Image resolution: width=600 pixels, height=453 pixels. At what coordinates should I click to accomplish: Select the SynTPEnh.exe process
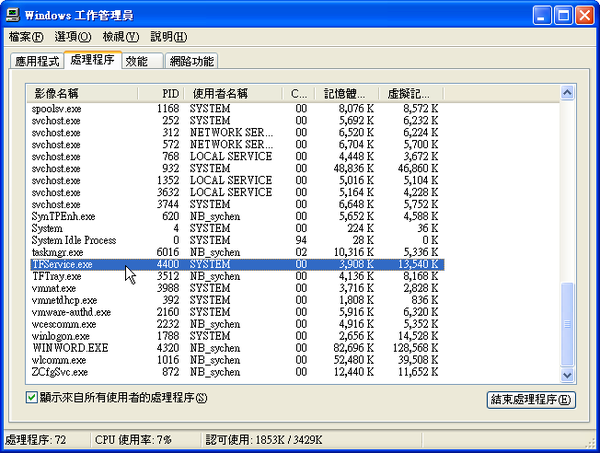pos(237,216)
